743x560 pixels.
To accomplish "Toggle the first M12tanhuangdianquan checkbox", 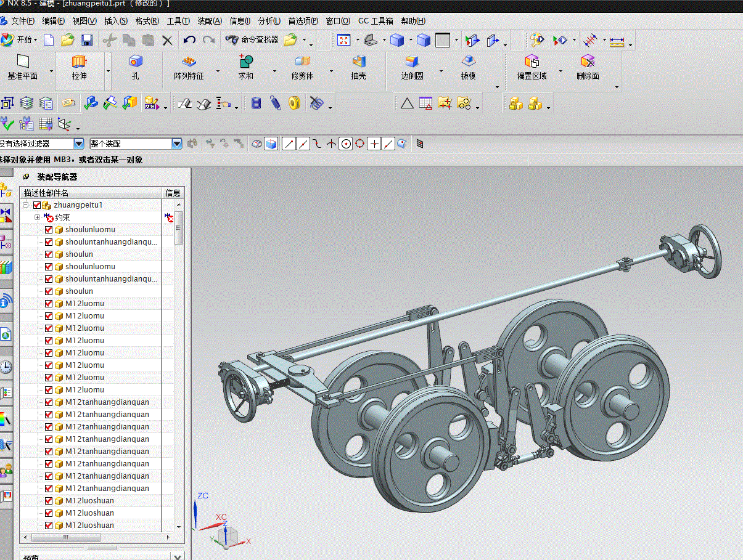I will [49, 402].
